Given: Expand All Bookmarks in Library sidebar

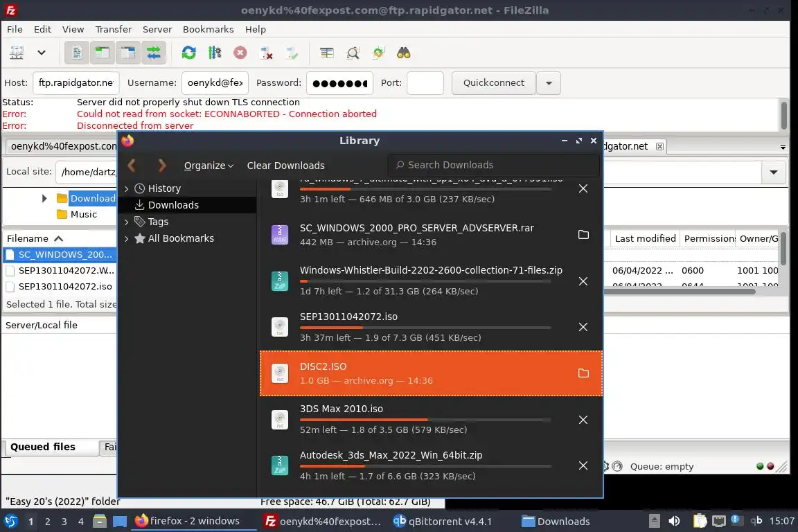Looking at the screenshot, I should coord(126,238).
